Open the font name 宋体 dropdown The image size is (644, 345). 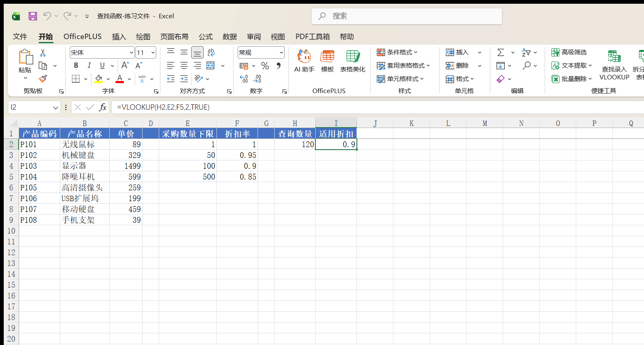(131, 52)
